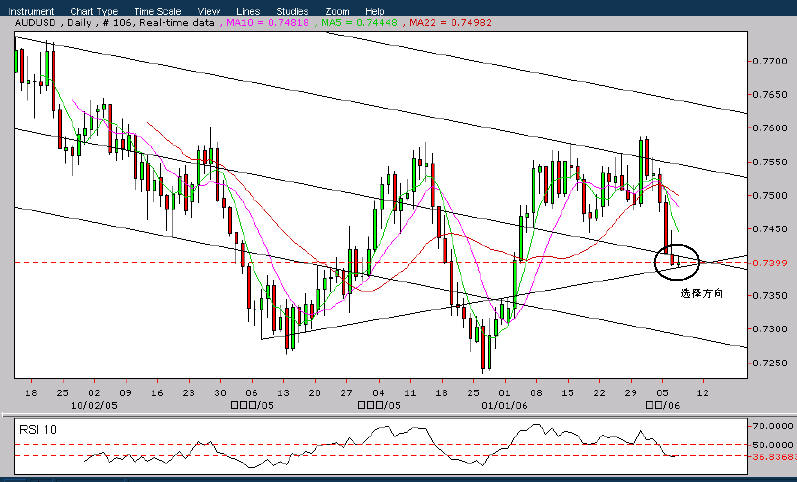Open the Help menu
This screenshot has height=482, width=797.
(x=375, y=11)
